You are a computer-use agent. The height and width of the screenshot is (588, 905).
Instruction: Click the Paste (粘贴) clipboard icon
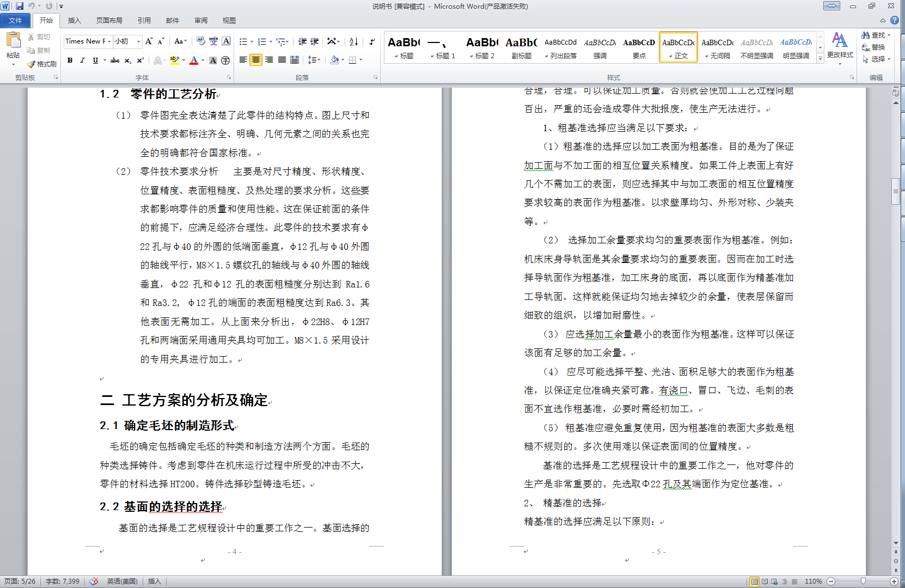(13, 40)
